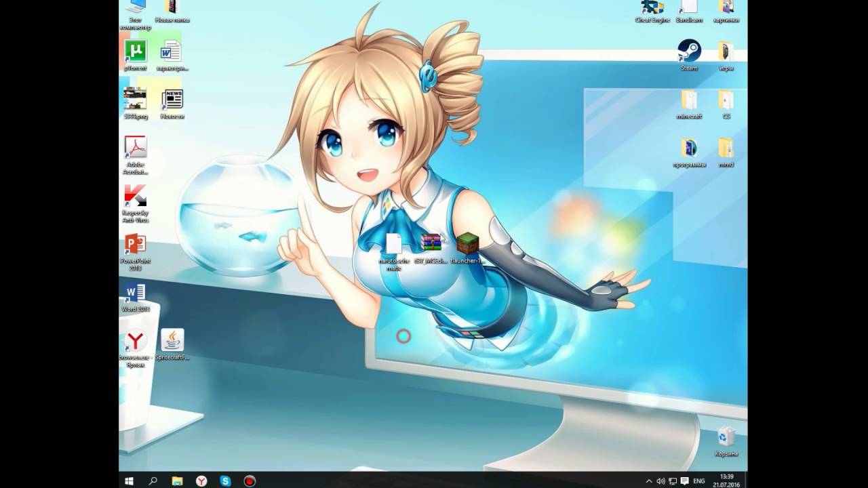Launch Yandex browser from the taskbar

[201, 481]
